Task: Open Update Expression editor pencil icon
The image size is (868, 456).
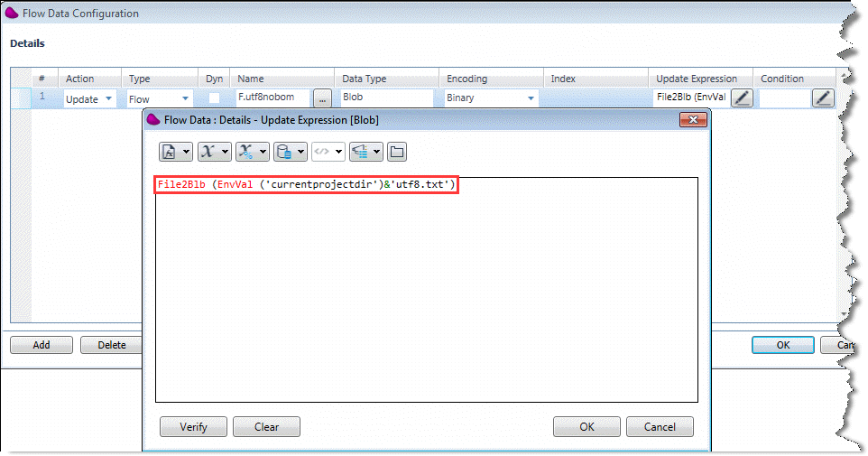Action: click(741, 98)
